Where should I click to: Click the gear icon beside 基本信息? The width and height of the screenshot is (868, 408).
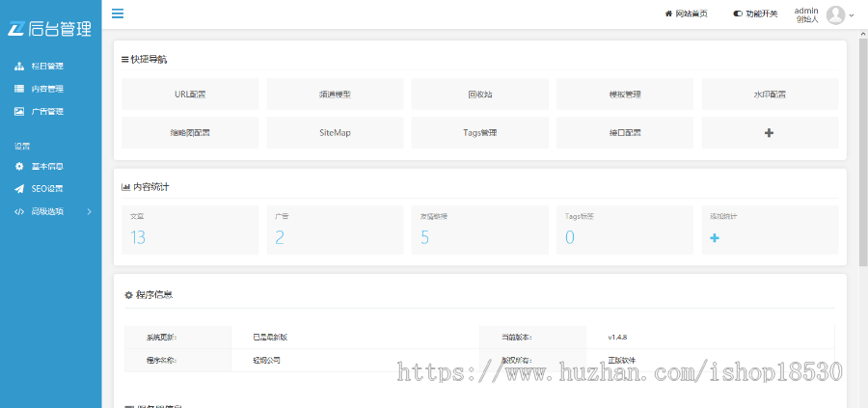pyautogui.click(x=19, y=166)
